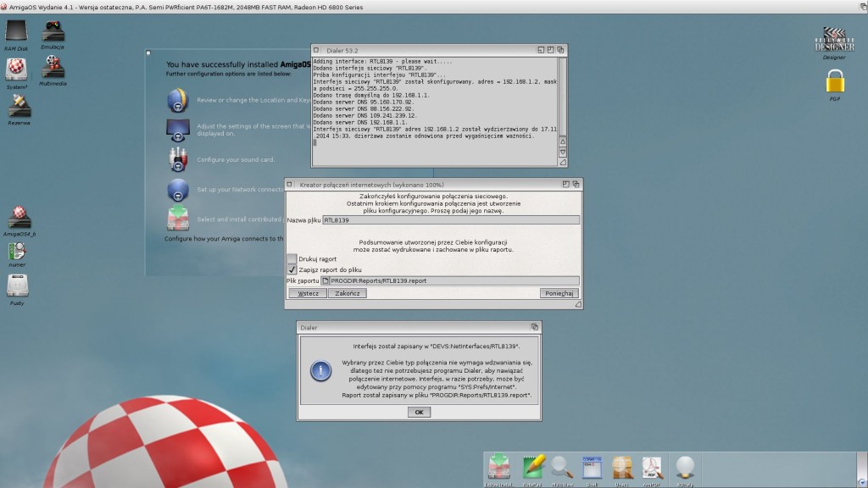Click log line 'Dodano server DNS 95.160.170.92.'

(363, 102)
